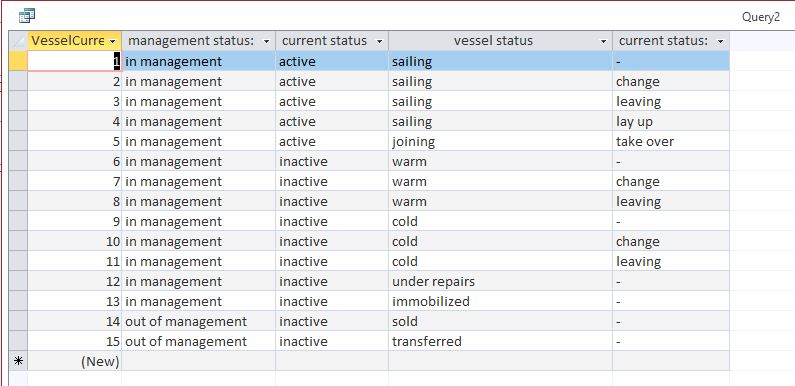The height and width of the screenshot is (386, 795).
Task: Click 'transferred' in row 15
Action: (x=426, y=341)
